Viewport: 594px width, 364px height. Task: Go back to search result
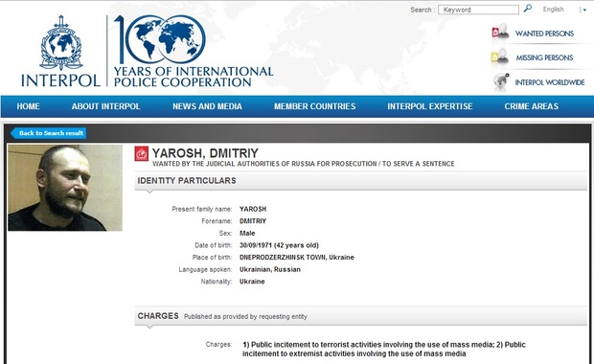[49, 133]
